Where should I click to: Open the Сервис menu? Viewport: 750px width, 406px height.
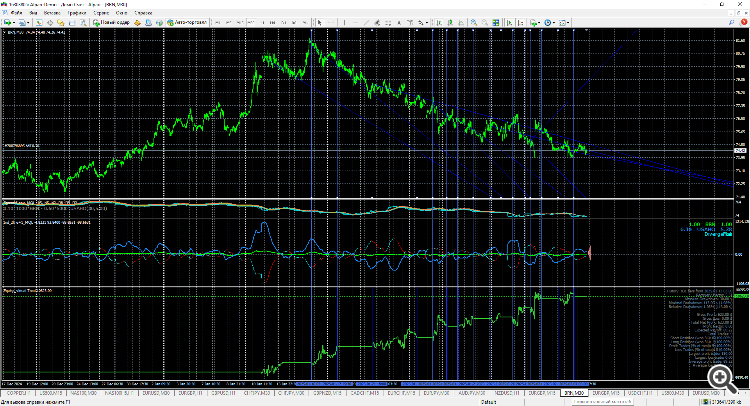point(100,13)
